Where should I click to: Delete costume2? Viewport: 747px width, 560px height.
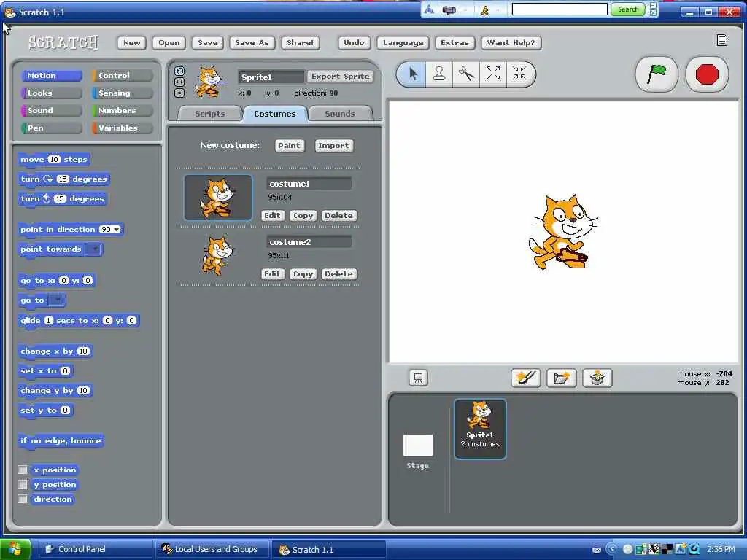coord(338,274)
